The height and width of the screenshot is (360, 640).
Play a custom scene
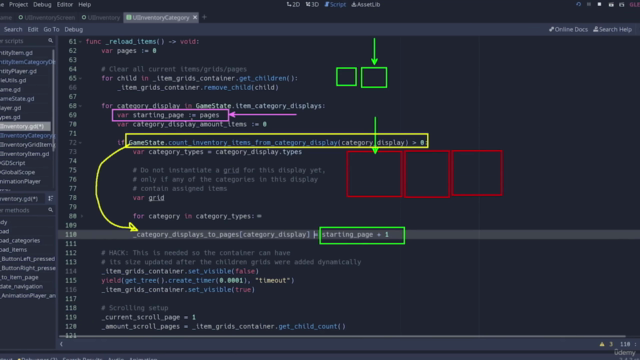pyautogui.click(x=621, y=4)
